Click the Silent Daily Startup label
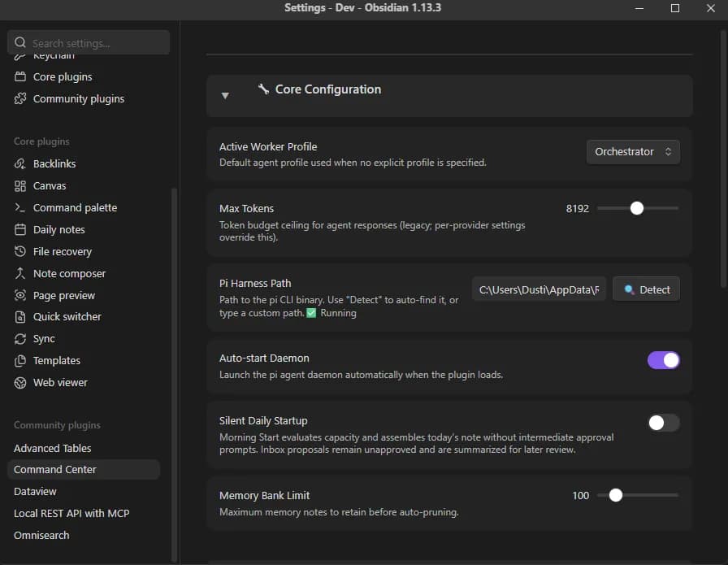 click(263, 420)
